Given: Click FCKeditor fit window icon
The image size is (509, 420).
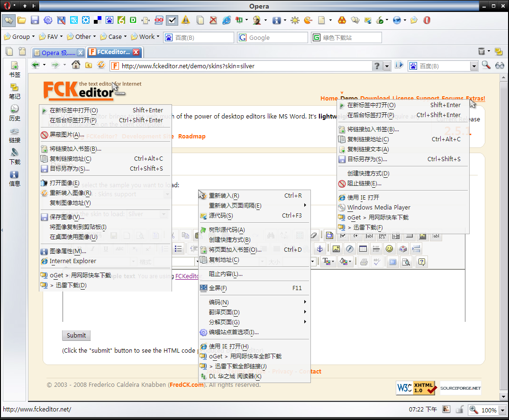Looking at the screenshot, I should click(x=393, y=262).
